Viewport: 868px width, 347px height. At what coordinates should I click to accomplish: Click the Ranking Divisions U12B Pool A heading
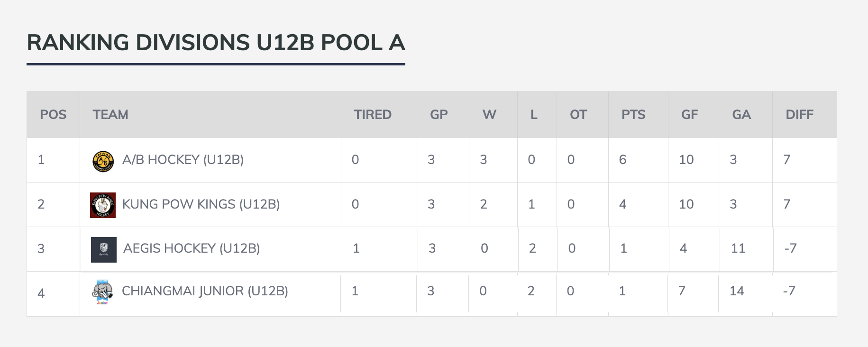pyautogui.click(x=216, y=43)
